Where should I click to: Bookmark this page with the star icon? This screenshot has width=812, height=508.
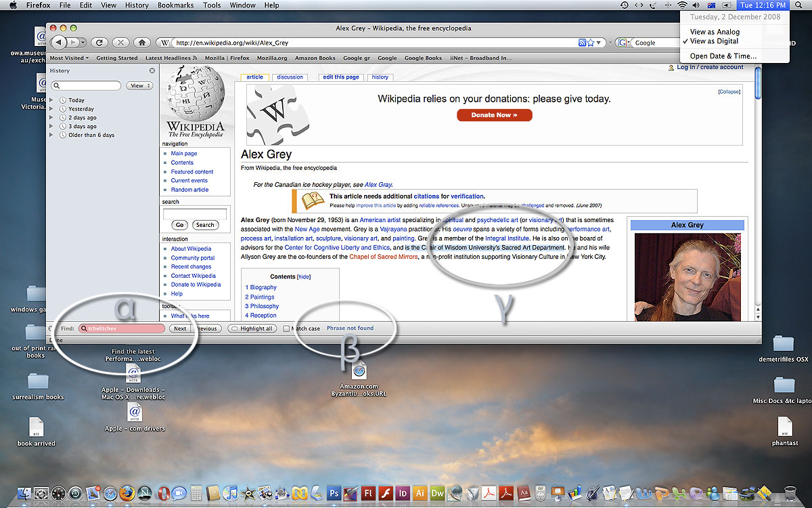click(x=591, y=43)
